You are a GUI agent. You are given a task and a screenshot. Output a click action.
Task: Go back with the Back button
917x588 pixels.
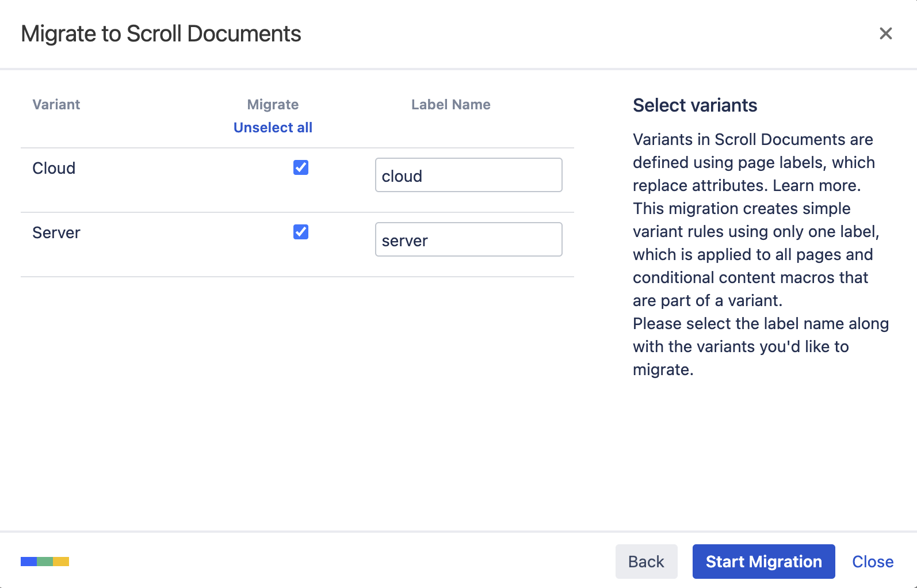click(x=646, y=562)
